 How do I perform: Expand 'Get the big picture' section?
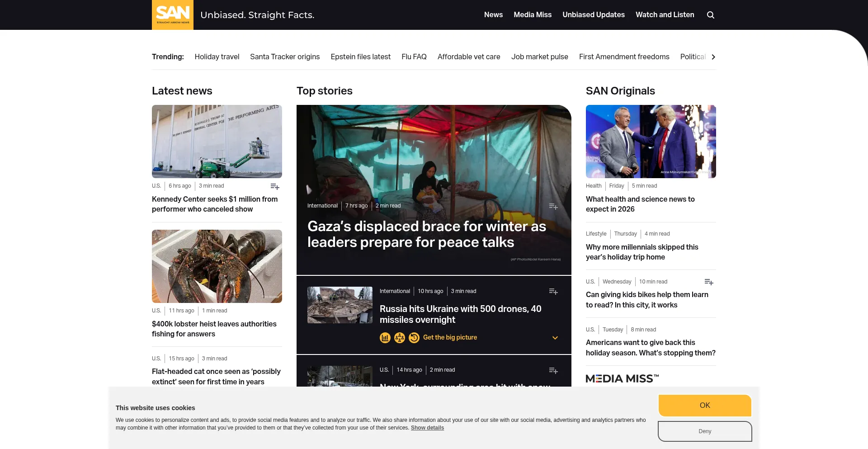point(450,338)
